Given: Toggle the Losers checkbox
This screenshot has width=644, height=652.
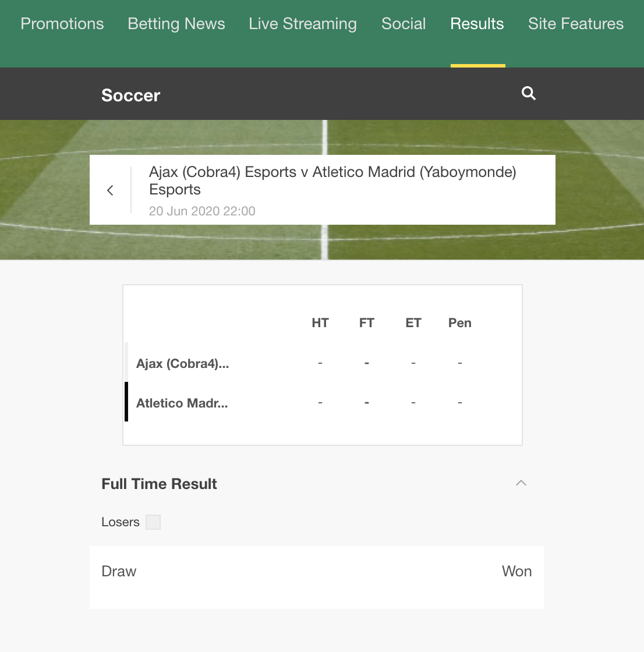Looking at the screenshot, I should point(153,522).
